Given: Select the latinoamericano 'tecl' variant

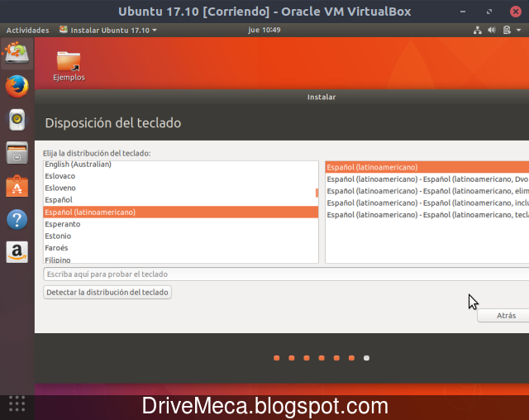Looking at the screenshot, I should click(x=427, y=215).
